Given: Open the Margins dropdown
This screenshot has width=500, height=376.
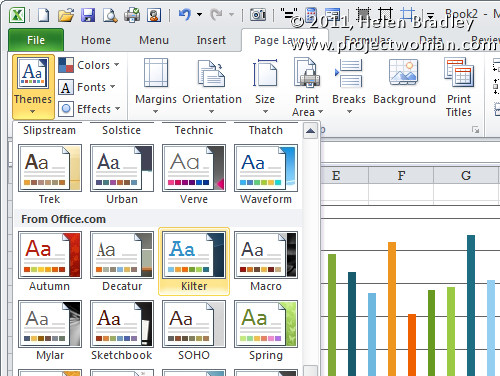Looking at the screenshot, I should pyautogui.click(x=156, y=86).
